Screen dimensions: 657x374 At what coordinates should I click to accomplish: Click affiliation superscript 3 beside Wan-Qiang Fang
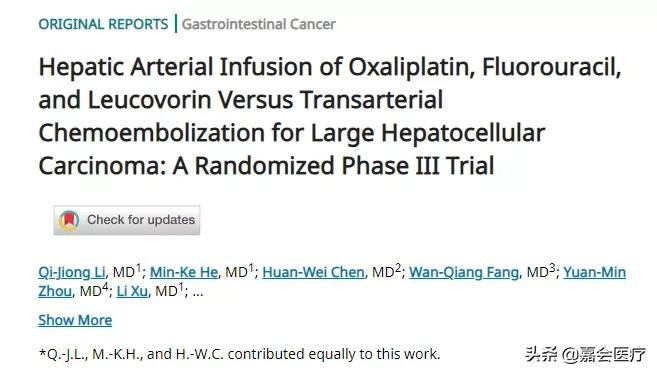[552, 267]
